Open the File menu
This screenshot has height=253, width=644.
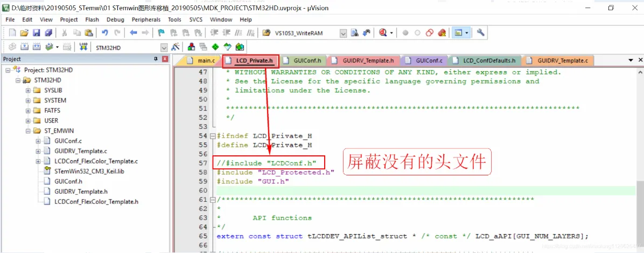pos(10,19)
